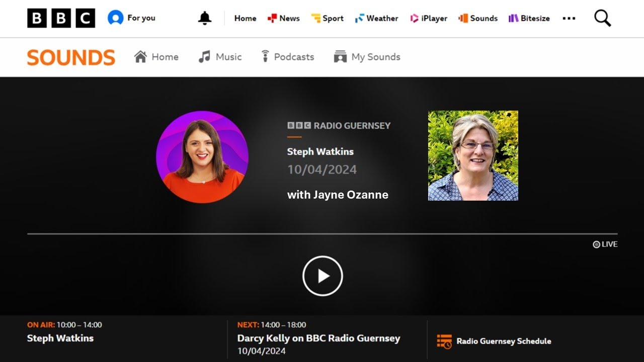Image resolution: width=644 pixels, height=362 pixels.
Task: Open BBC Radio Guernsey station label
Action: point(339,126)
